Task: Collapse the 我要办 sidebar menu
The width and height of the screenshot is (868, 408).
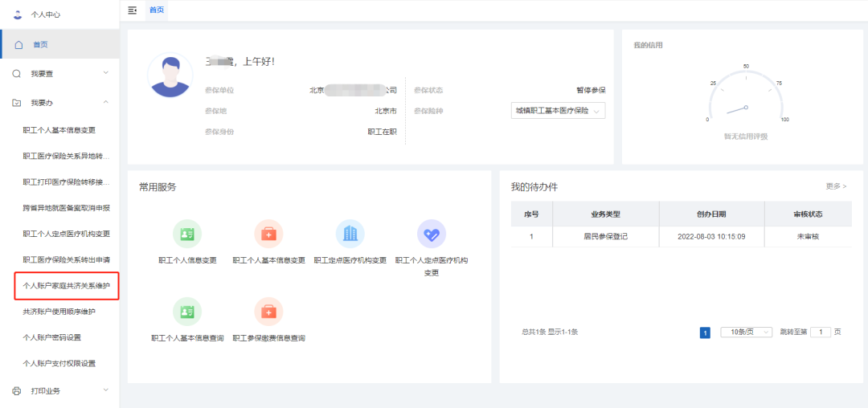Action: click(59, 103)
